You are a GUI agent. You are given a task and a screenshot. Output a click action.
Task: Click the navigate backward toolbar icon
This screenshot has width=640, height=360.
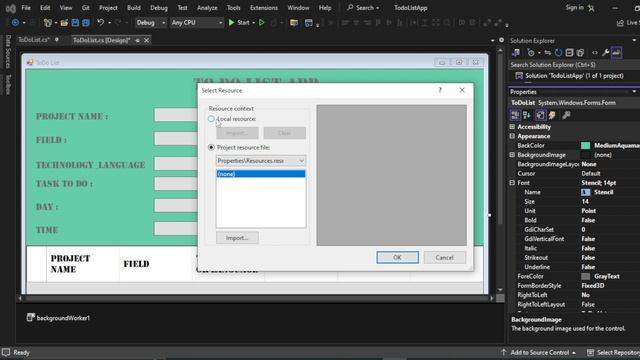pos(15,23)
